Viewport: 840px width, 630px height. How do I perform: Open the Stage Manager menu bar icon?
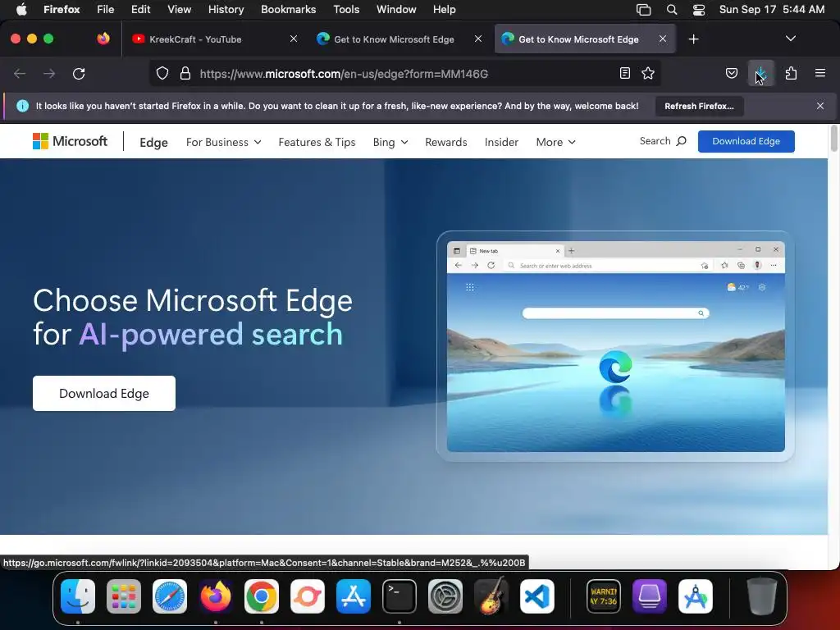pos(643,10)
